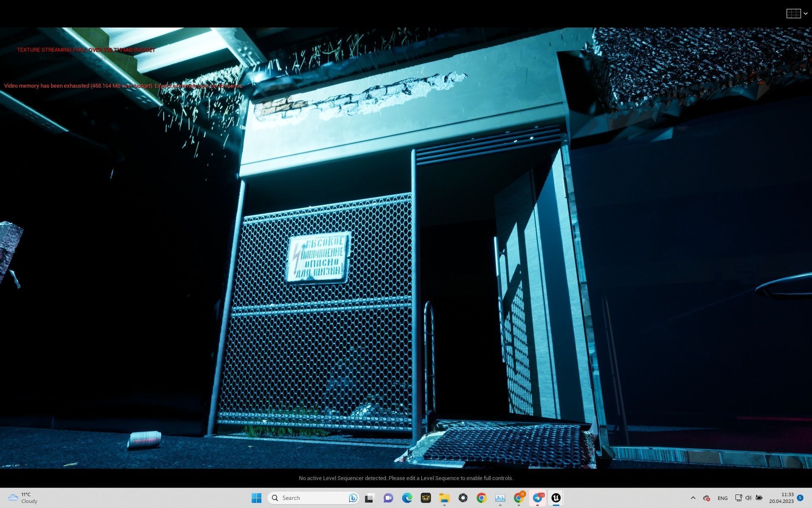The width and height of the screenshot is (812, 508).
Task: Expand the grid overlay dropdown arrow
Action: (806, 14)
